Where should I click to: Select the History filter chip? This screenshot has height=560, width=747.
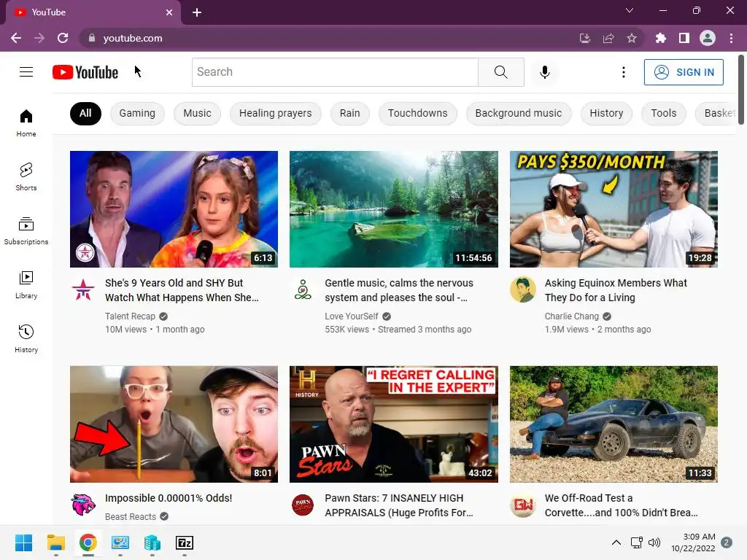coord(606,113)
